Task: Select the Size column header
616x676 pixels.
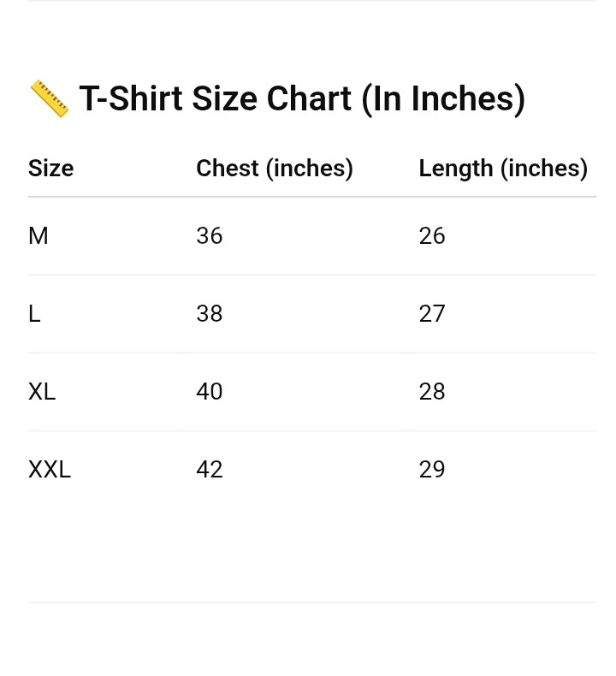Action: tap(50, 169)
